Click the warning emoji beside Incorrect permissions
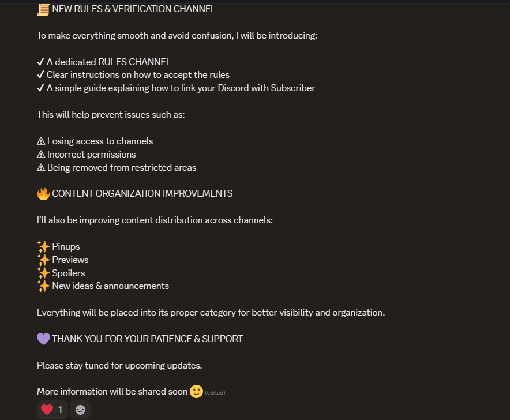 (x=41, y=155)
